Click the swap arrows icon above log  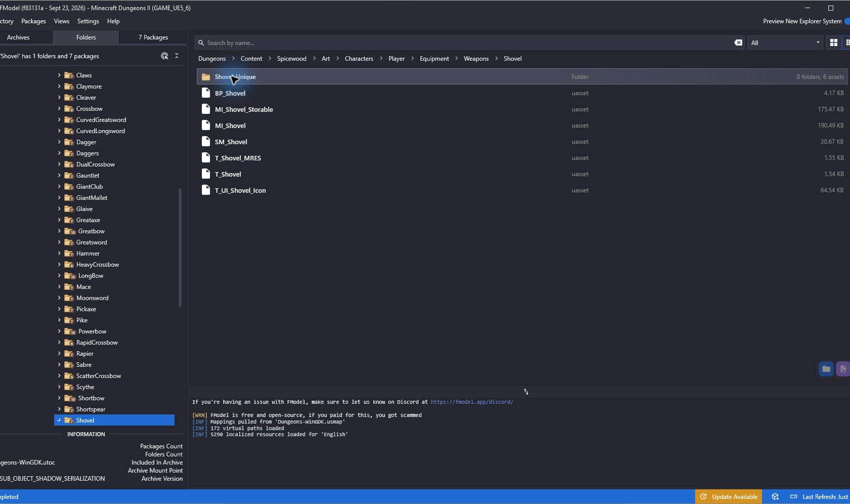click(526, 392)
